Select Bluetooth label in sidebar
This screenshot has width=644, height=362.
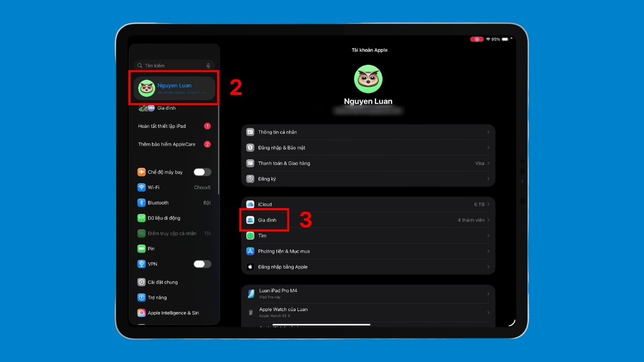click(158, 203)
